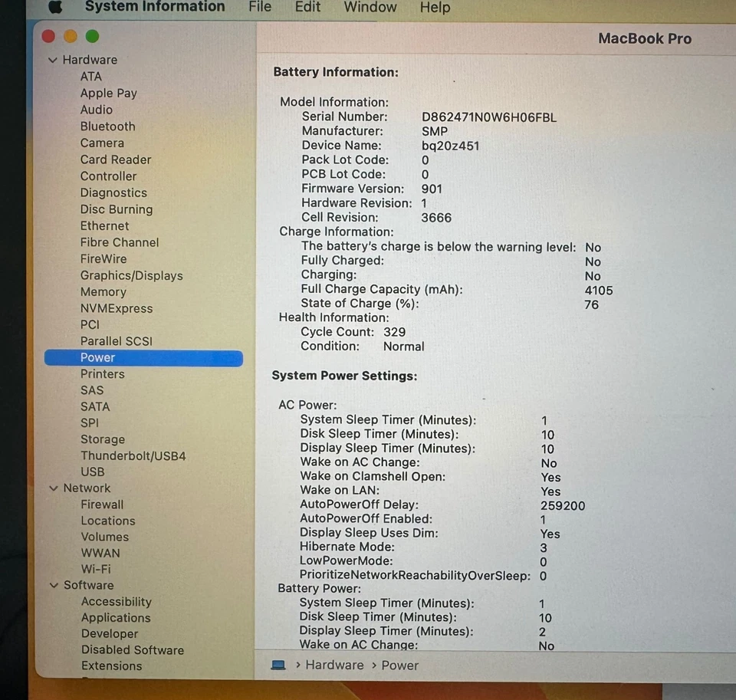
Task: Collapse the Hardware section in sidebar
Action: point(53,60)
